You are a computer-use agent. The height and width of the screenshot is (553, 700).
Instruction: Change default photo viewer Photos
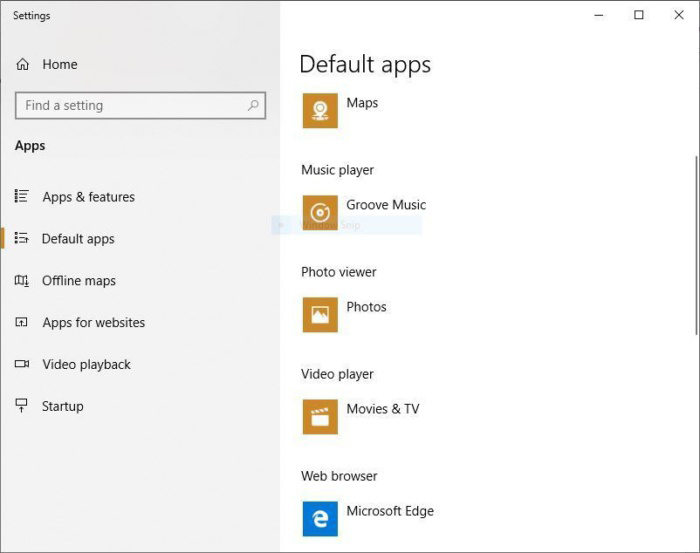click(x=366, y=307)
